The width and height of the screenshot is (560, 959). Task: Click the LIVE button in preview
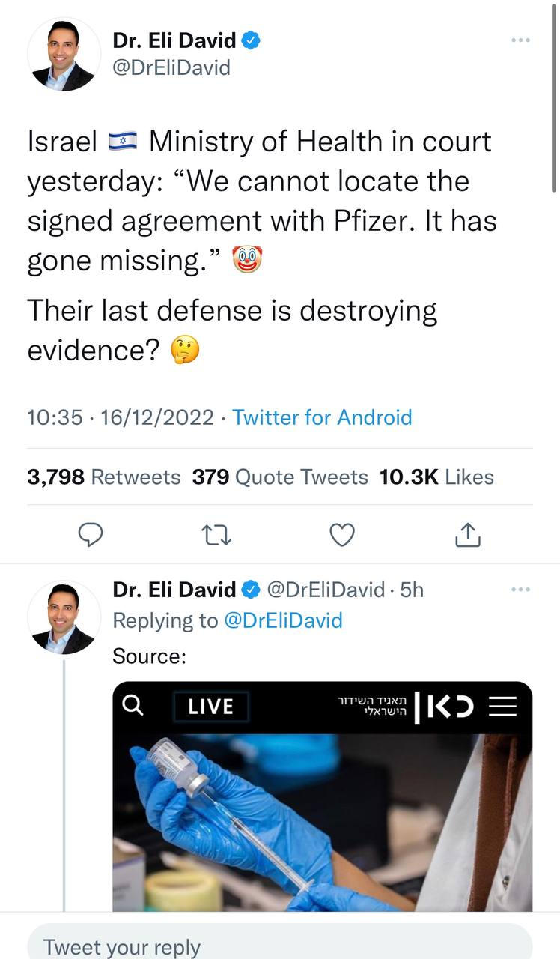[x=210, y=706]
